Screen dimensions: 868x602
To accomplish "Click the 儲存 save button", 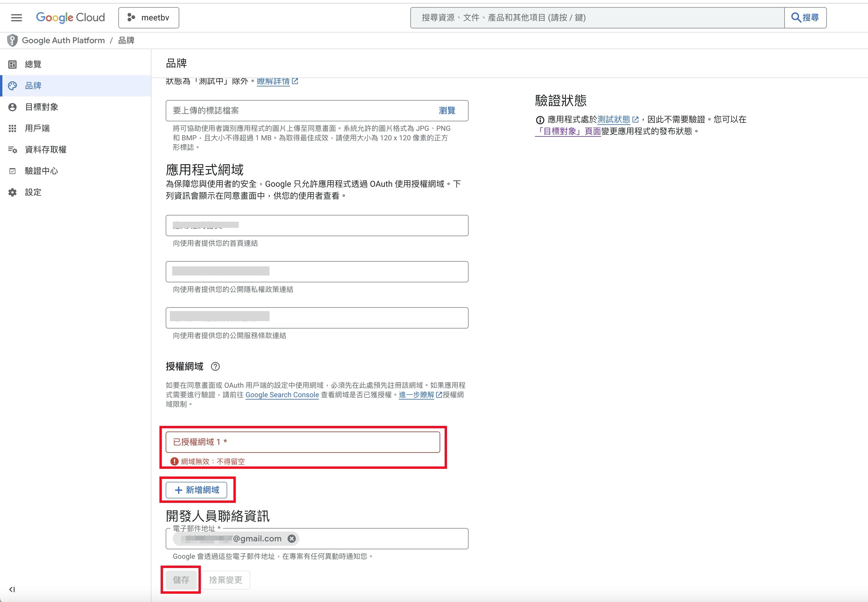I will [x=181, y=580].
